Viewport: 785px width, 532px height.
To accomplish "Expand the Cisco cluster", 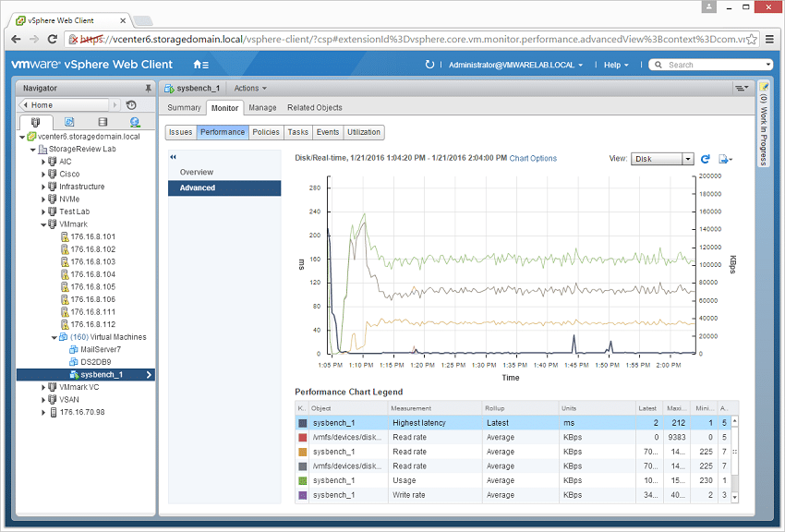I will 43,175.
